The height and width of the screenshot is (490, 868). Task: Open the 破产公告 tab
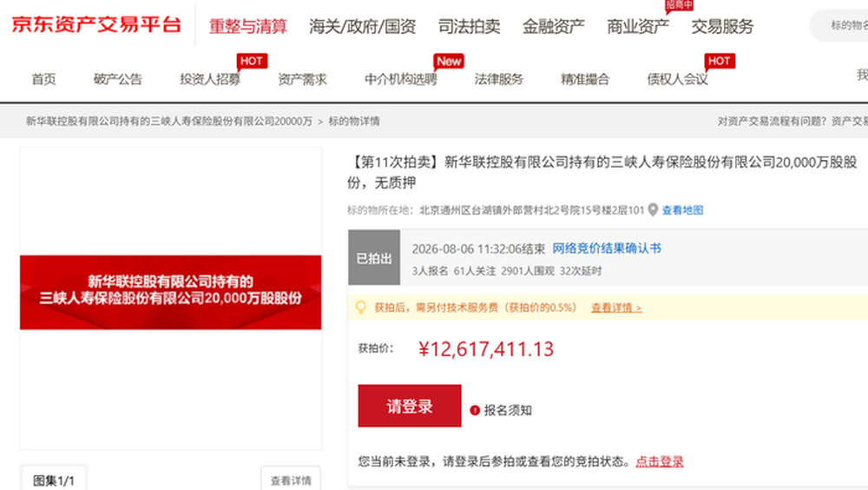pos(118,79)
